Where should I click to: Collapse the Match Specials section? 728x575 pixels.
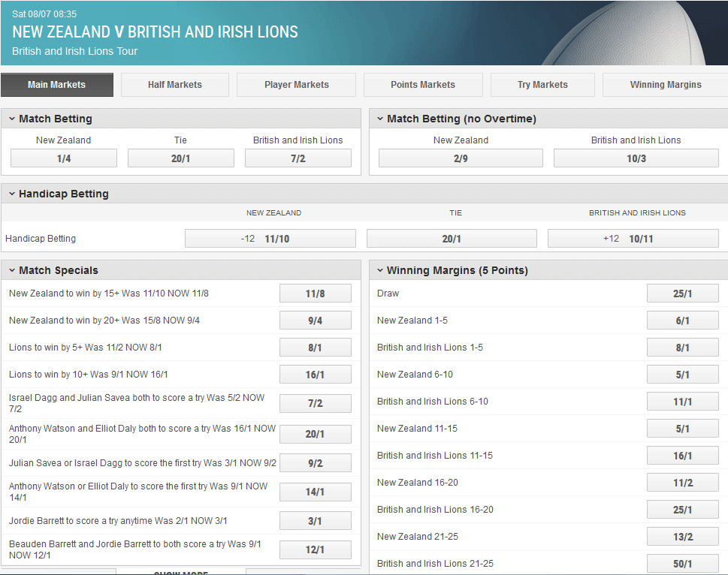(12, 270)
